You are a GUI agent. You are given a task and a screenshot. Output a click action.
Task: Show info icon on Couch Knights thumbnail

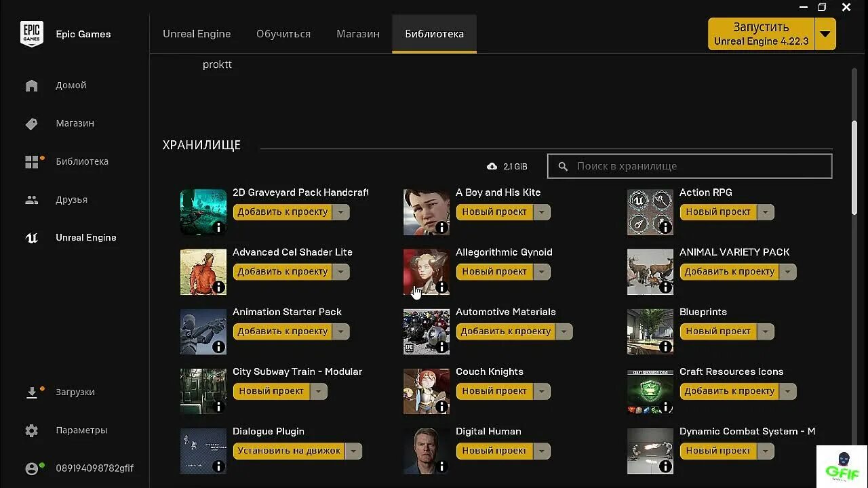tap(441, 407)
